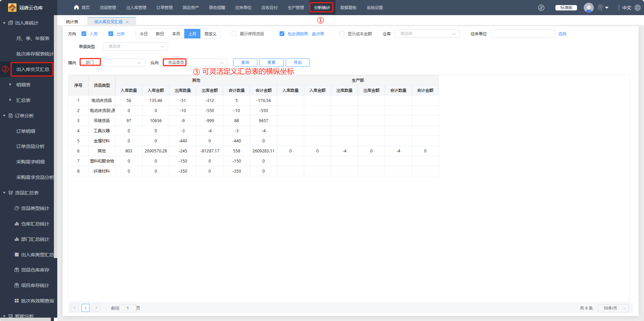Image resolution: width=644 pixels, height=321 pixels.
Task: Open the 纵向 货品类型 dropdown
Action: tap(195, 63)
